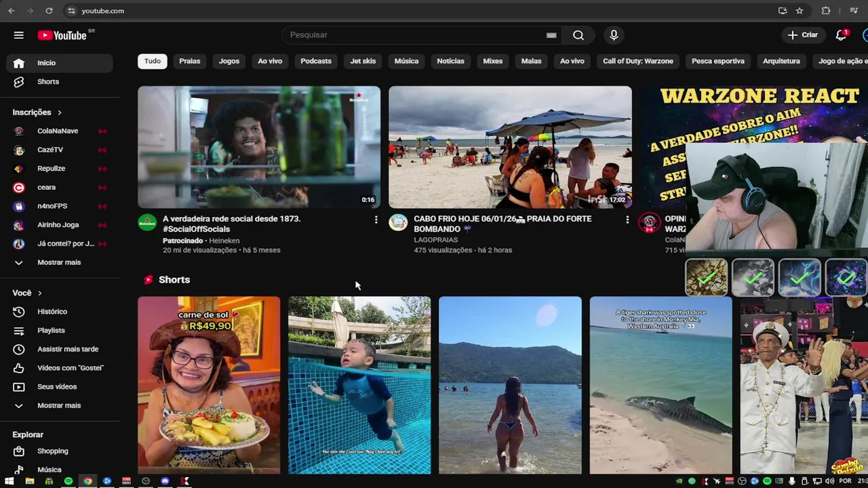
Task: Open Discord from the taskbar
Action: pyautogui.click(x=165, y=481)
